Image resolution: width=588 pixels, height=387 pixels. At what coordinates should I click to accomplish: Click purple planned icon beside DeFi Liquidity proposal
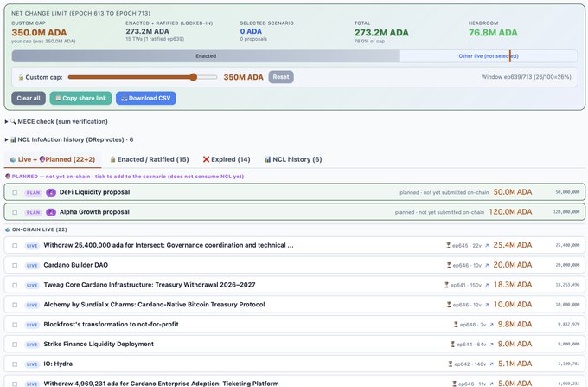[x=51, y=192]
